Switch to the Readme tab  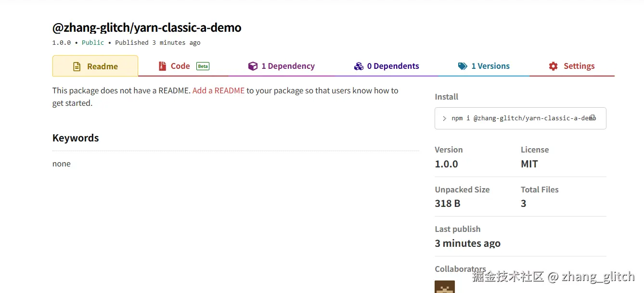click(x=95, y=66)
